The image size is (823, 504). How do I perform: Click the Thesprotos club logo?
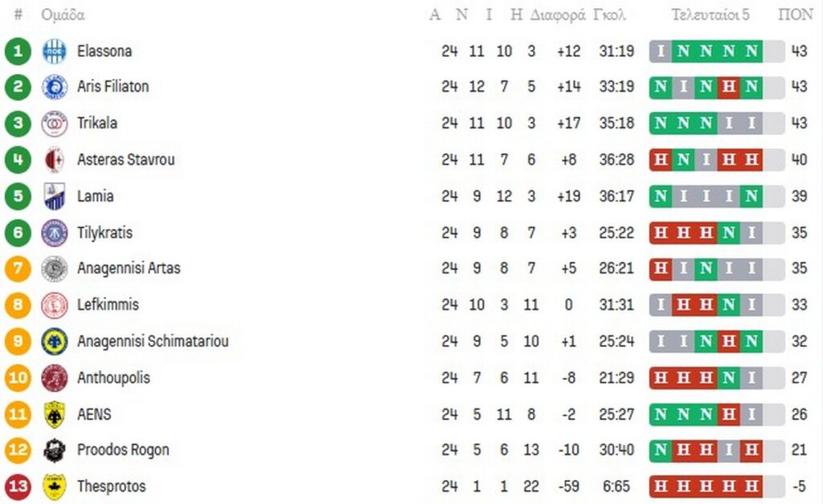pos(55,486)
